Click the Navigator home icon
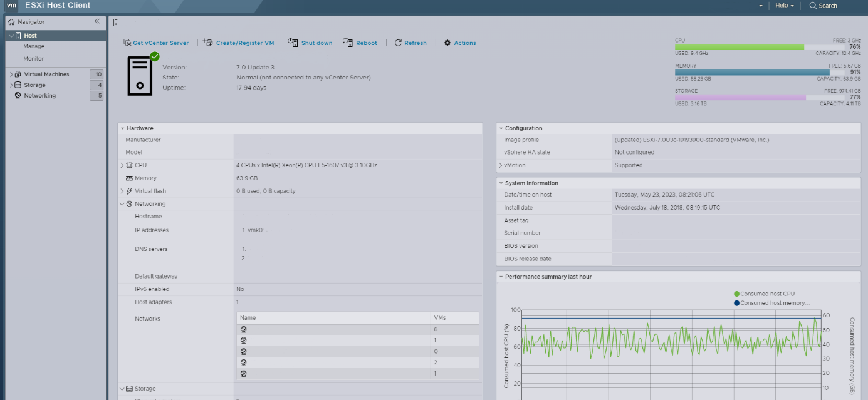 pyautogui.click(x=11, y=22)
